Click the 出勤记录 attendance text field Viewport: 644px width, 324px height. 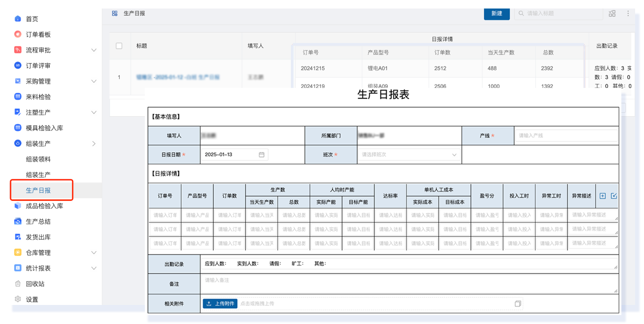click(409, 264)
